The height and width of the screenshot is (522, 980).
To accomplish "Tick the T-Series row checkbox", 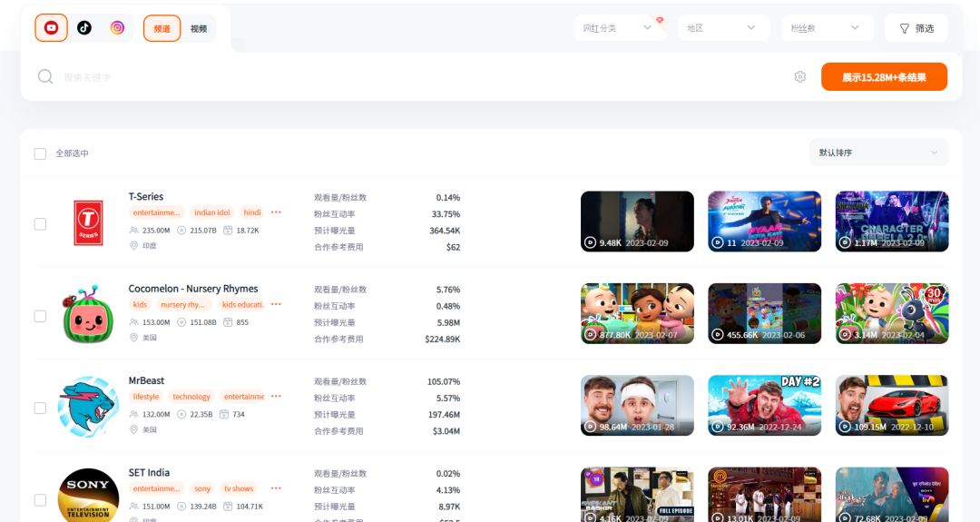I will click(x=40, y=224).
